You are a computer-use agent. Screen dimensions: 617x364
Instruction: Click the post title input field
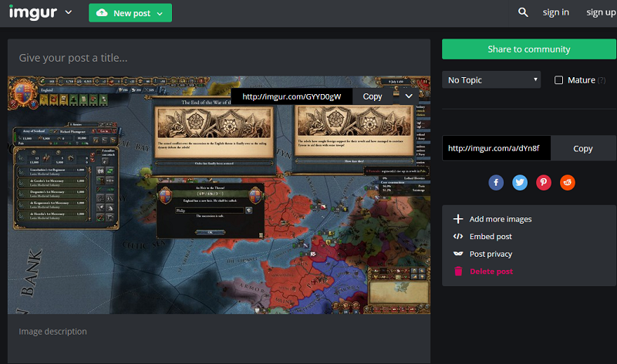(x=219, y=58)
